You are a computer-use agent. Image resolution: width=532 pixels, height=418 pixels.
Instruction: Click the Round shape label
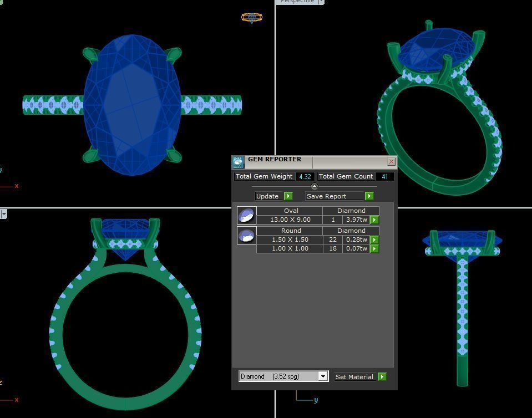pyautogui.click(x=291, y=231)
